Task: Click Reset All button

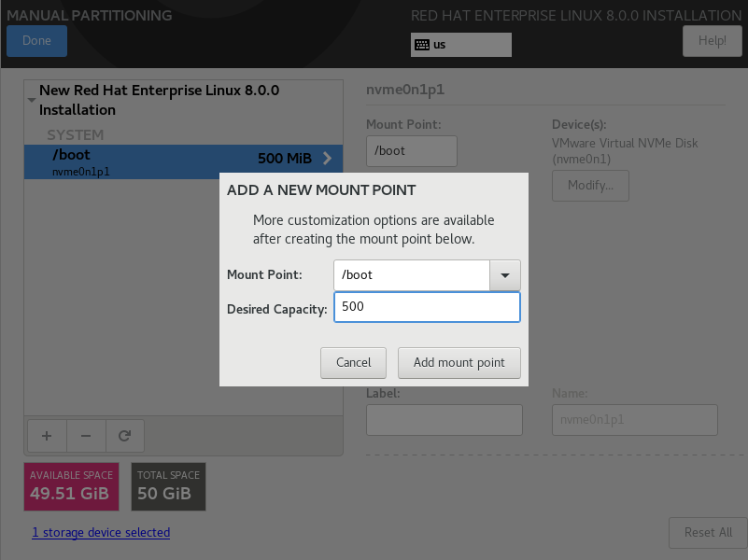Action: tap(708, 532)
